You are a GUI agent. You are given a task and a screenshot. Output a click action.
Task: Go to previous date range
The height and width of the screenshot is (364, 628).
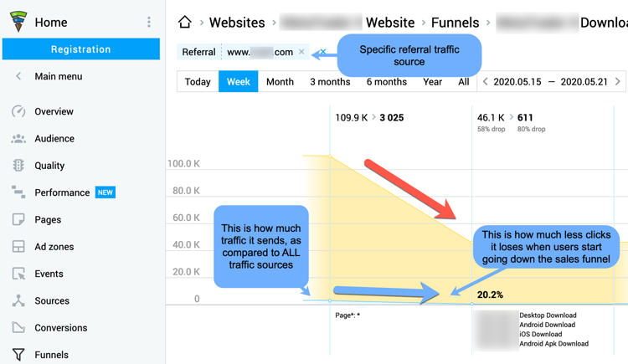pos(486,82)
